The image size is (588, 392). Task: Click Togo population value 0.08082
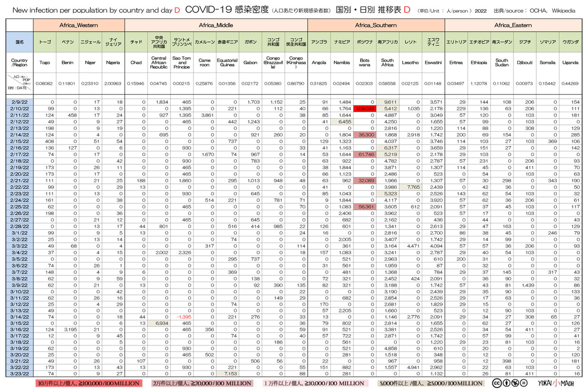point(45,84)
